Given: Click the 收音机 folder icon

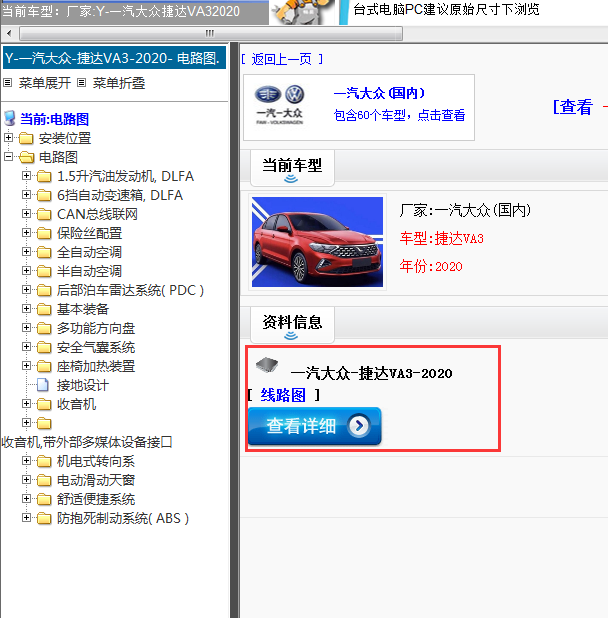Looking at the screenshot, I should pyautogui.click(x=44, y=404).
